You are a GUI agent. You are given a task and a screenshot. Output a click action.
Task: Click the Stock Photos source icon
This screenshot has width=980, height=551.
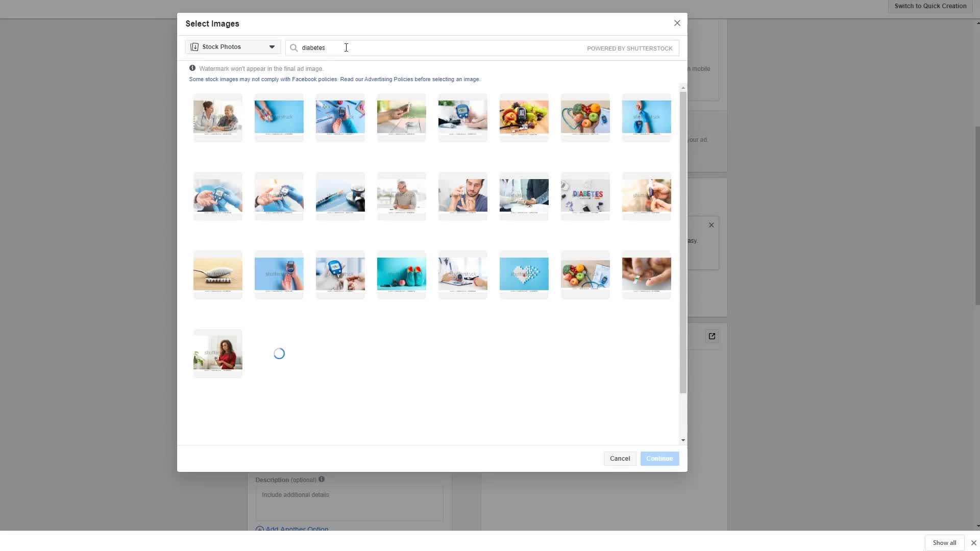[194, 47]
